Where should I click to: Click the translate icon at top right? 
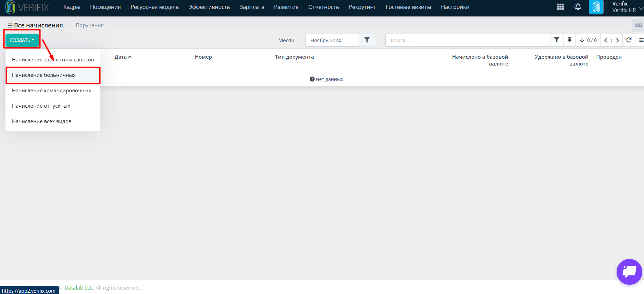pos(639,25)
